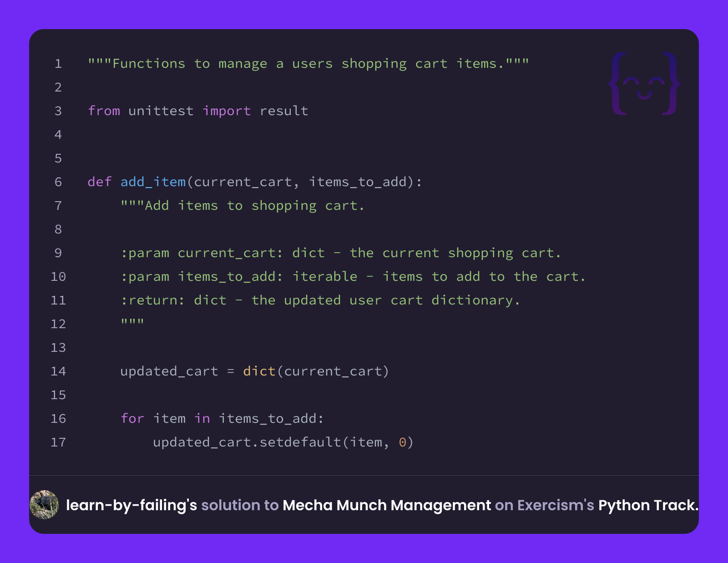The height and width of the screenshot is (563, 728).
Task: Click the "dict" builtin call on line 14
Action: 259,371
